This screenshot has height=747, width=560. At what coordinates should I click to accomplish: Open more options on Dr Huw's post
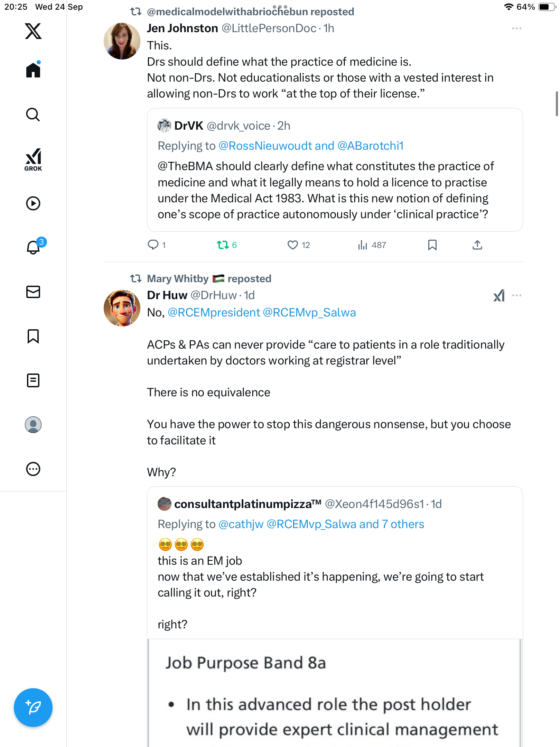coord(516,295)
